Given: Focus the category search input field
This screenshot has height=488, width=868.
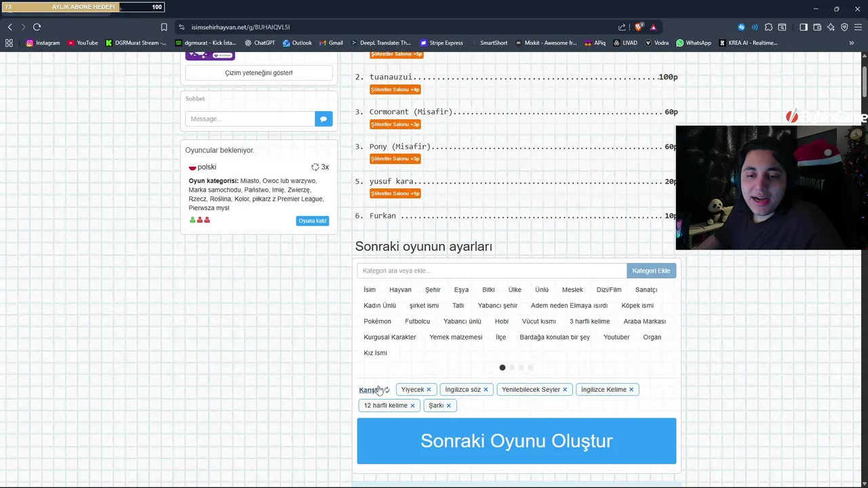Looking at the screenshot, I should [x=492, y=270].
